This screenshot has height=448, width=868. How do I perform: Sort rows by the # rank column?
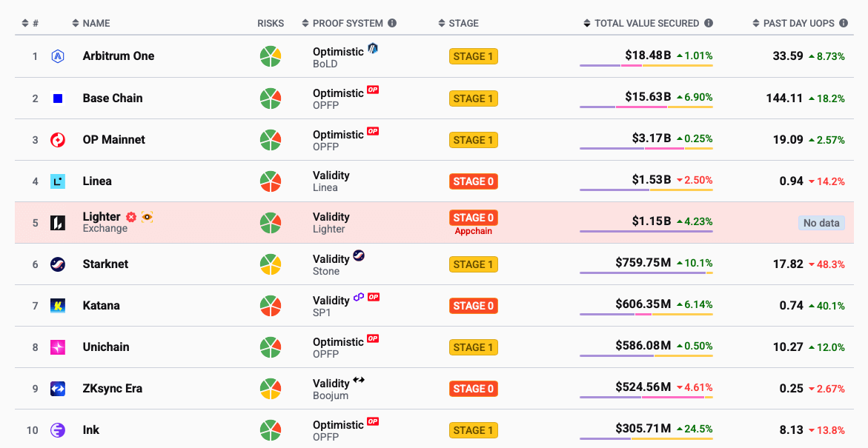coord(30,23)
